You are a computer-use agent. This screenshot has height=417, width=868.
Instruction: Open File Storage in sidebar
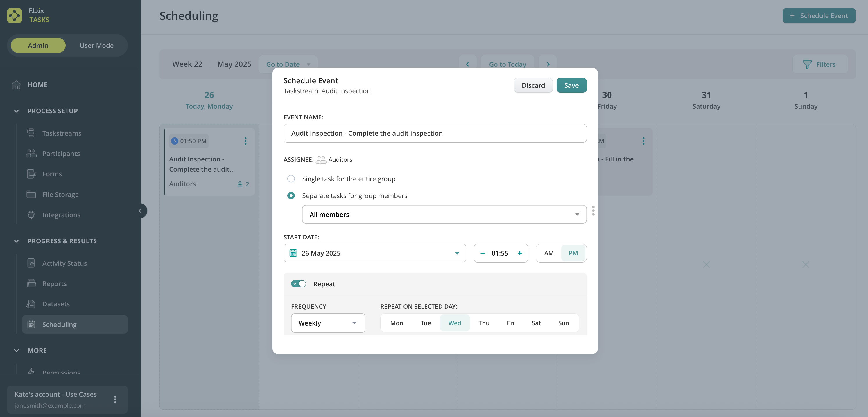point(60,194)
